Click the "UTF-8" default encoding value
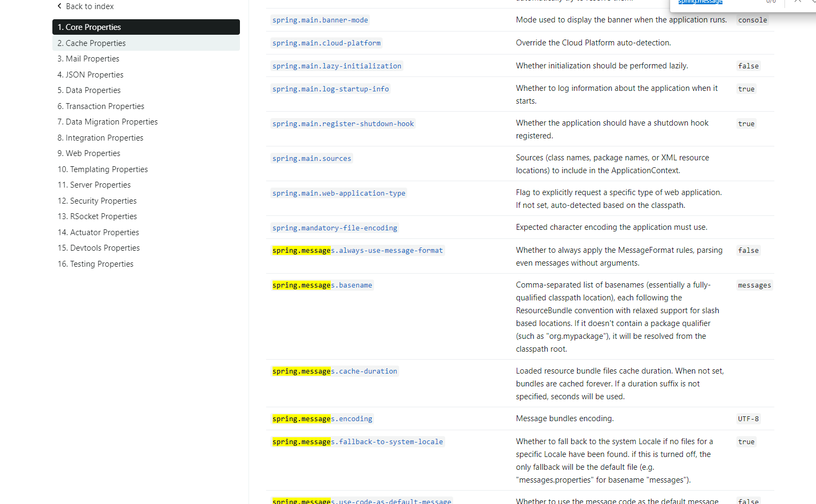This screenshot has height=504, width=816. [x=748, y=419]
